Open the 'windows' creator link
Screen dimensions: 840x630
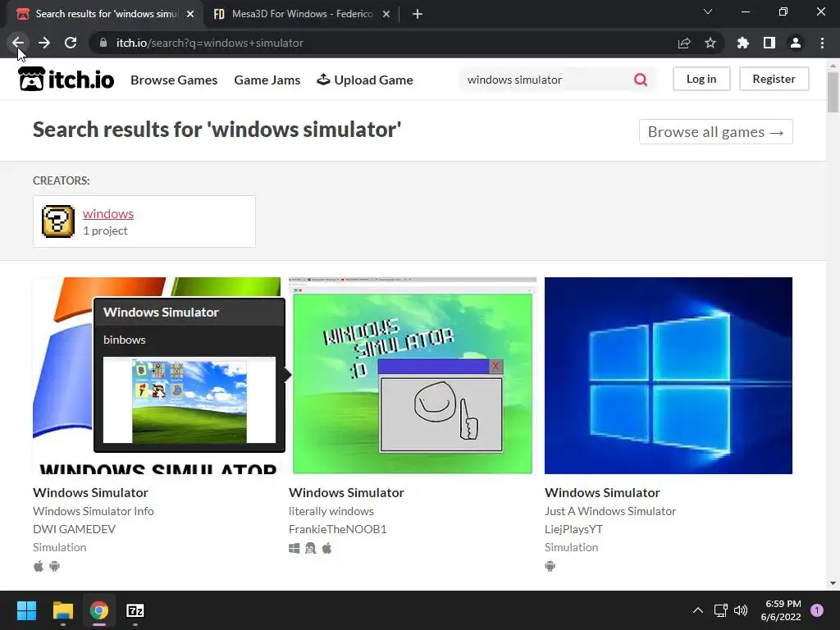click(107, 213)
